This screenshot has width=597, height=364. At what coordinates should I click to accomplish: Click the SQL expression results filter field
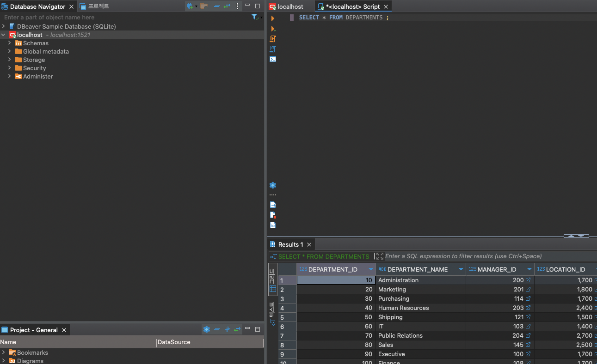491,256
